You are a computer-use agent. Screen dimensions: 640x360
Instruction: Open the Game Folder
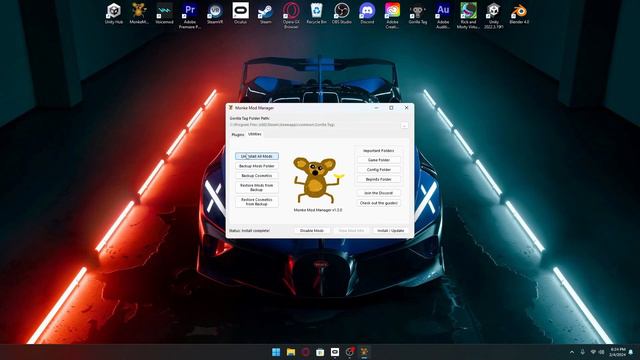click(x=378, y=160)
